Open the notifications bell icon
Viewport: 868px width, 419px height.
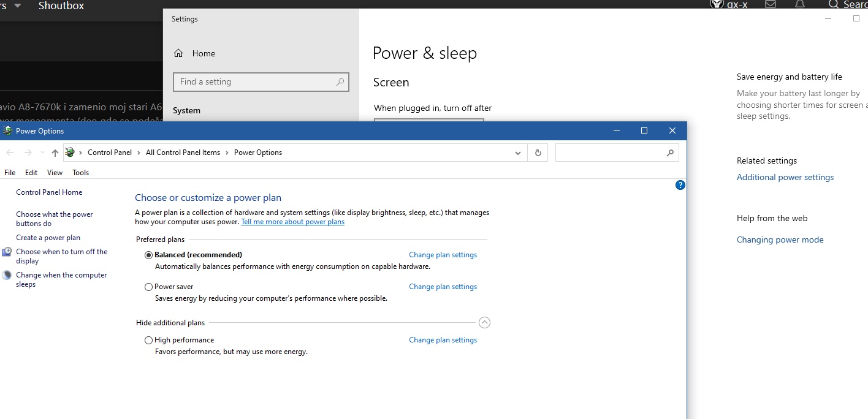(800, 4)
